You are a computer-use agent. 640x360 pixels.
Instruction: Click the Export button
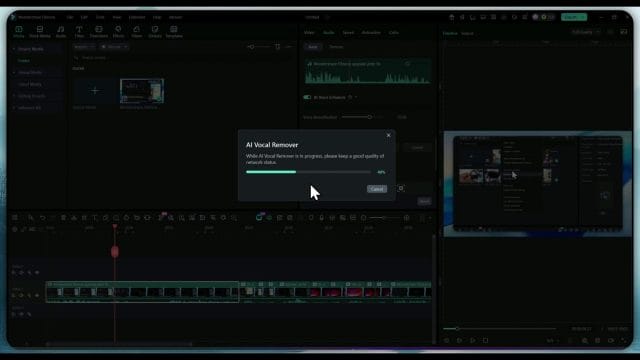[x=574, y=17]
